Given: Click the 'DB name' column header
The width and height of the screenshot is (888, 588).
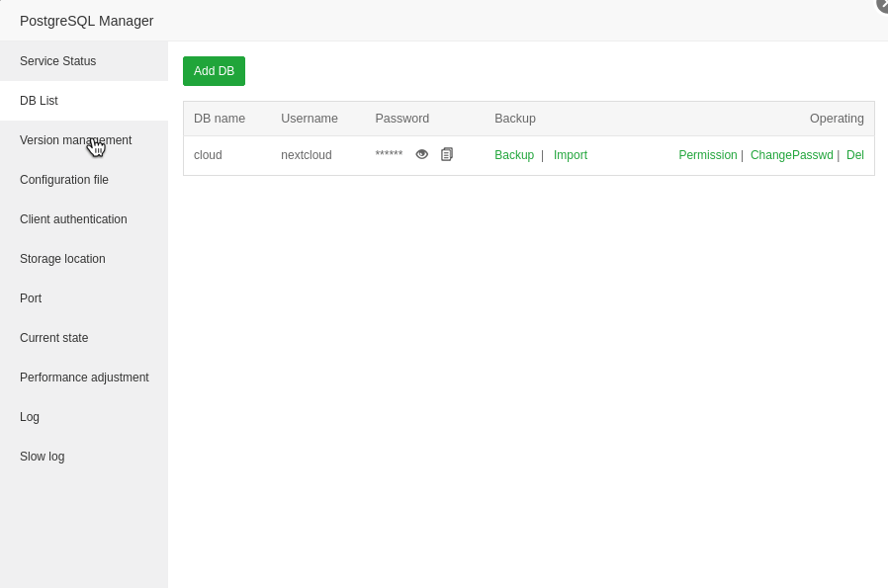Looking at the screenshot, I should (220, 119).
